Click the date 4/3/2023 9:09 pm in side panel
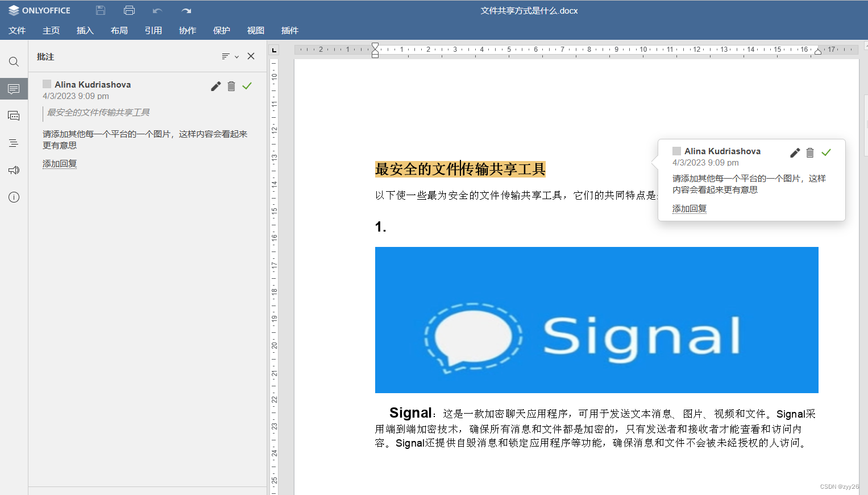 (76, 96)
